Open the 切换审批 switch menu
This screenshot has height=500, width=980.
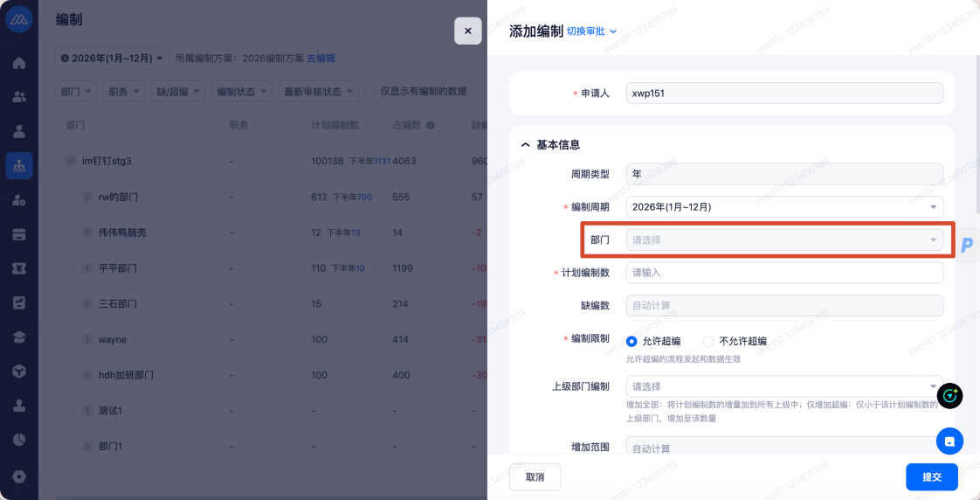point(592,31)
